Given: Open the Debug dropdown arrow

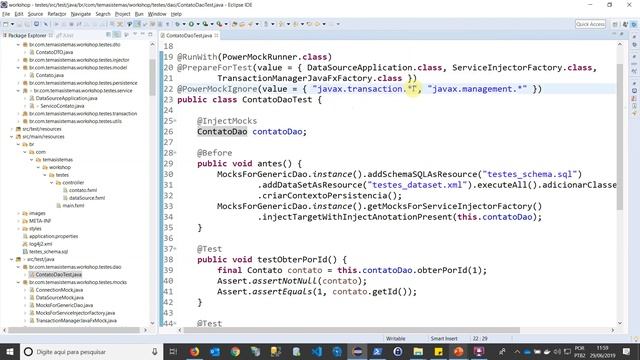Looking at the screenshot, I should (184, 24).
